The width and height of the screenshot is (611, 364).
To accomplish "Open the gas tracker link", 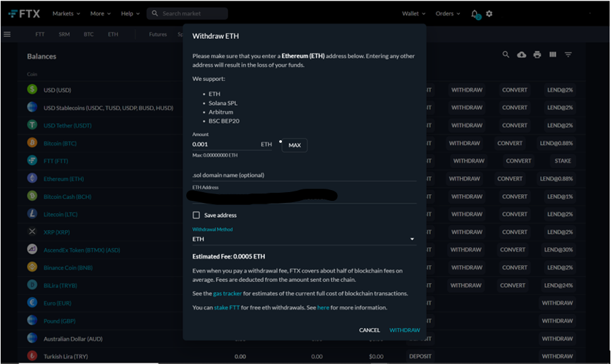I will [x=227, y=293].
